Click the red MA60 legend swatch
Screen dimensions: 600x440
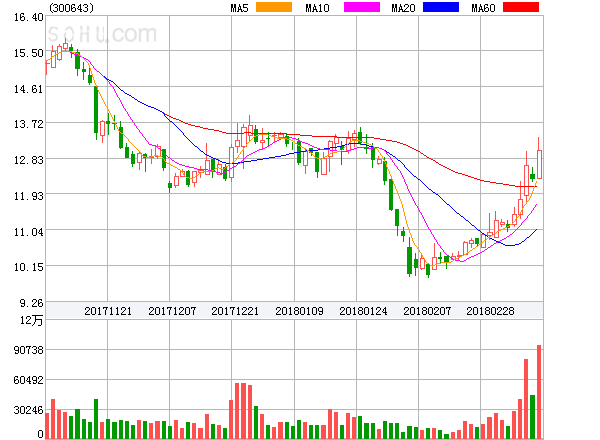click(x=521, y=7)
